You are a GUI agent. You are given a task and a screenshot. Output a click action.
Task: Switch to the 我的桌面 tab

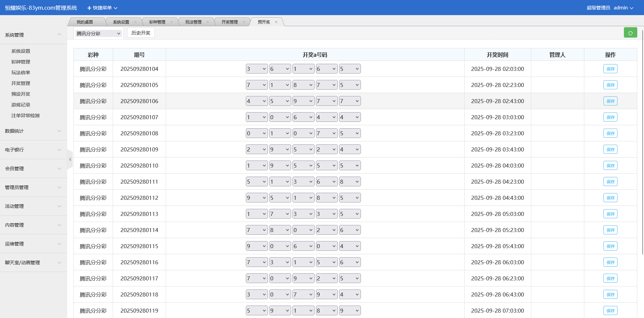coord(85,22)
